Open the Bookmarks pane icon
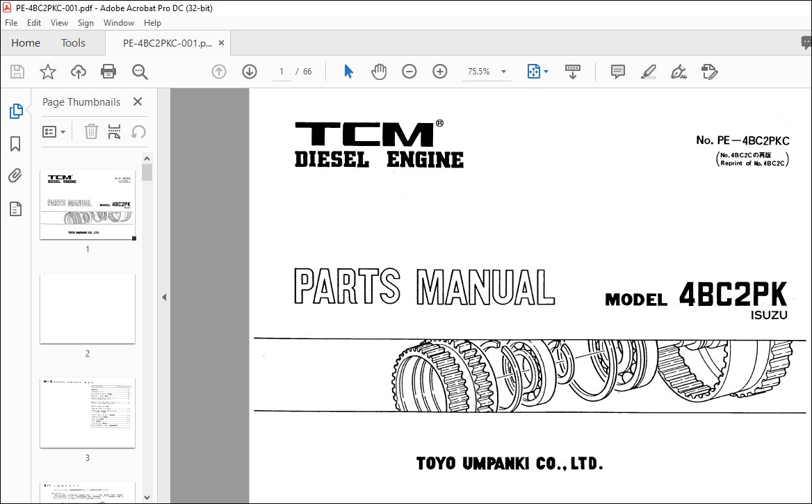 click(x=15, y=144)
